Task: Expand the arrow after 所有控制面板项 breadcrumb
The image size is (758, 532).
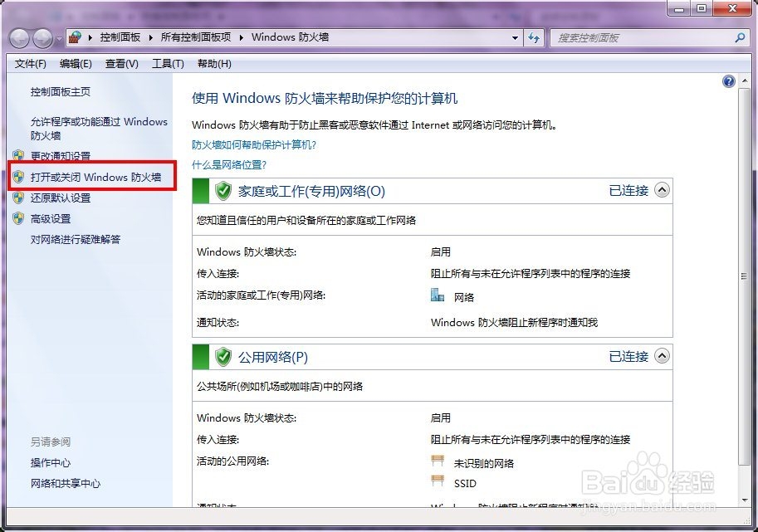Action: (x=242, y=37)
